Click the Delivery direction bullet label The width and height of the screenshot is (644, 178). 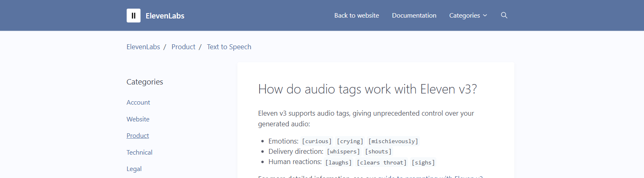[296, 151]
